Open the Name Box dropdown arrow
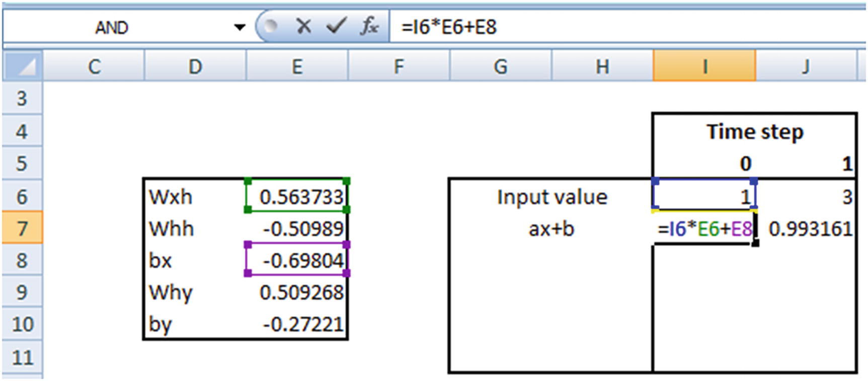The height and width of the screenshot is (381, 868). tap(240, 27)
